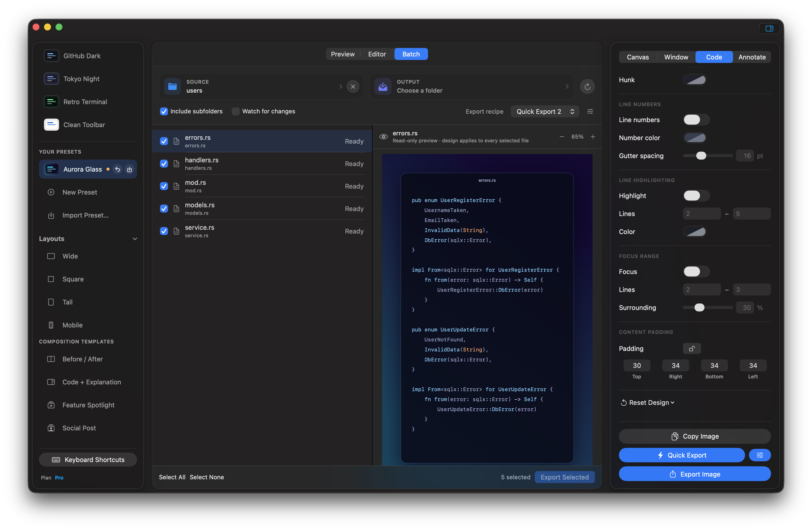
Task: Switch to Batch tab
Action: 411,54
